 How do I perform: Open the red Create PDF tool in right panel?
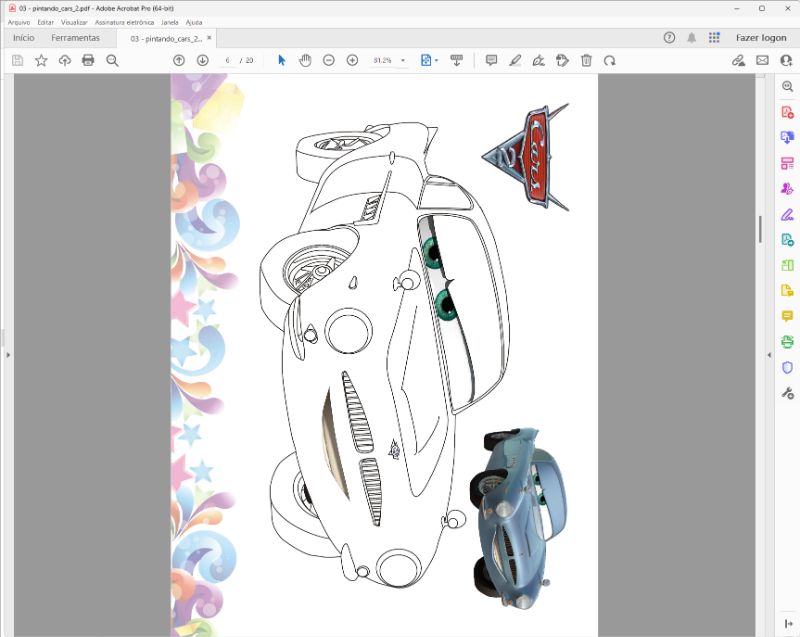click(x=787, y=112)
